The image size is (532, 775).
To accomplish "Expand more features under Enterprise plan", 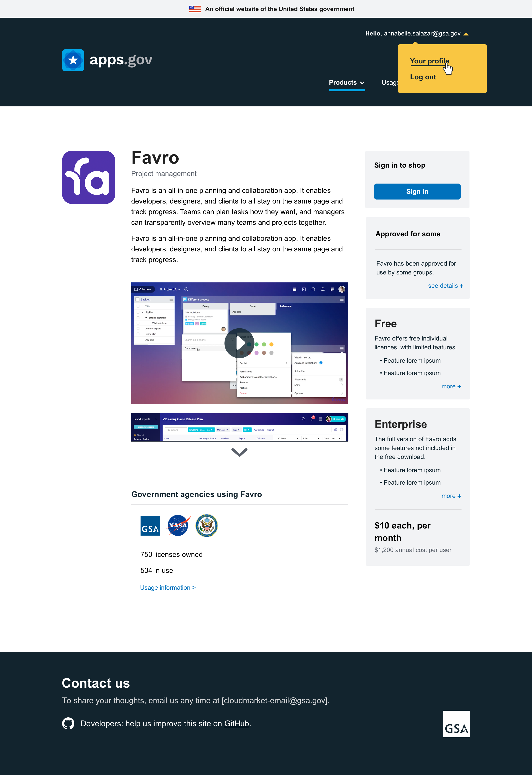I will [x=451, y=496].
